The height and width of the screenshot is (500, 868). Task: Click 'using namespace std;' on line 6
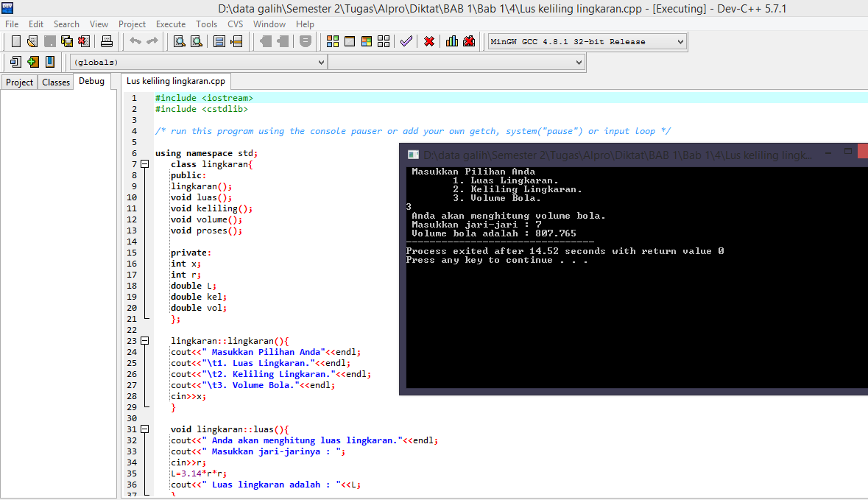click(x=206, y=153)
